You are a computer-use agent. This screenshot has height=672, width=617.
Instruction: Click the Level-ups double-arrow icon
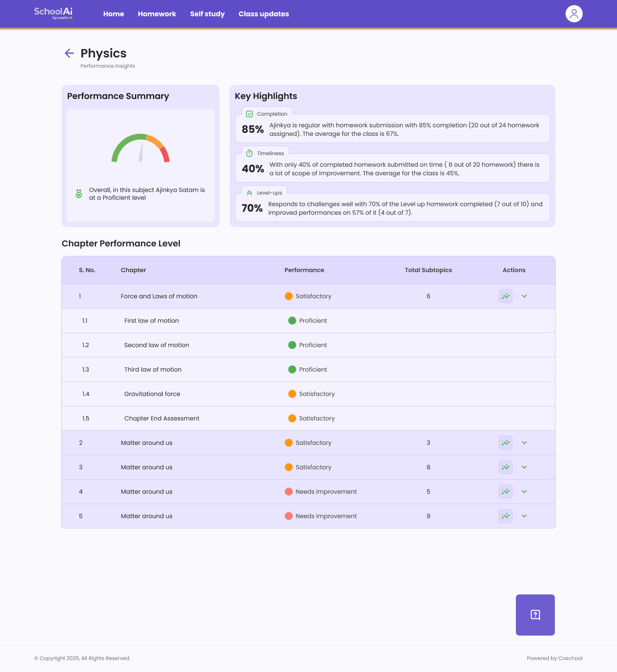249,193
